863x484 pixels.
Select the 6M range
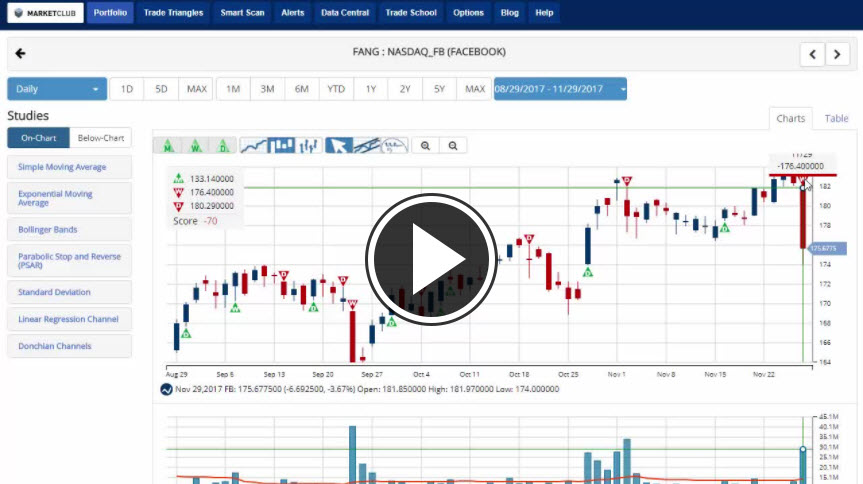click(302, 89)
